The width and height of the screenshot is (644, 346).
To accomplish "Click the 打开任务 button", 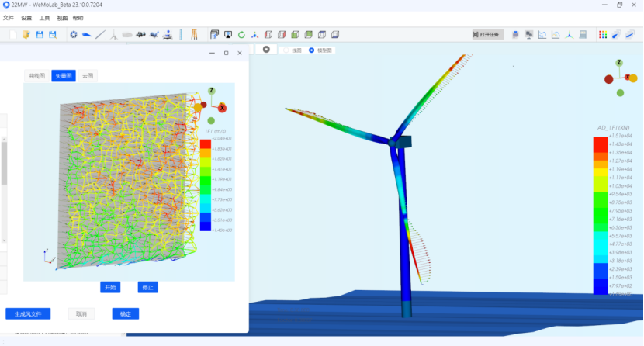I will [x=488, y=35].
